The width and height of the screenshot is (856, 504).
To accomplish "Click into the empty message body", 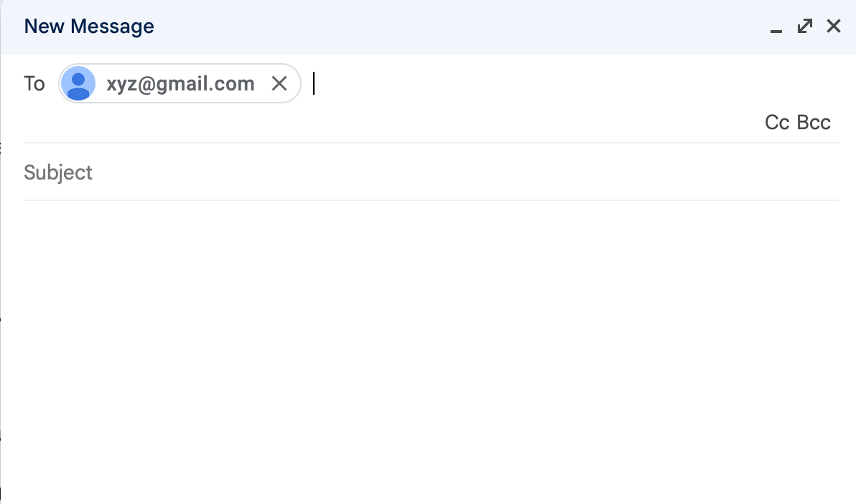I will click(431, 323).
